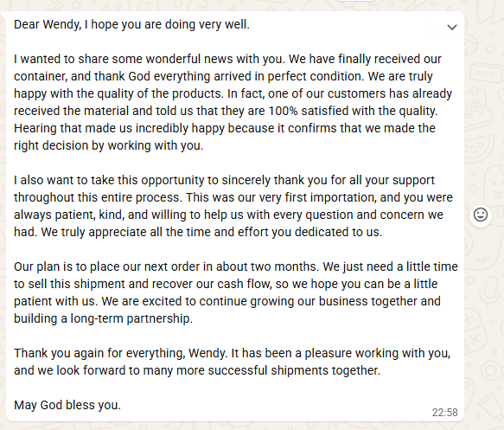Click the greeting line "Dear Wendy"
Image resolution: width=504 pixels, height=430 pixels.
[48, 24]
